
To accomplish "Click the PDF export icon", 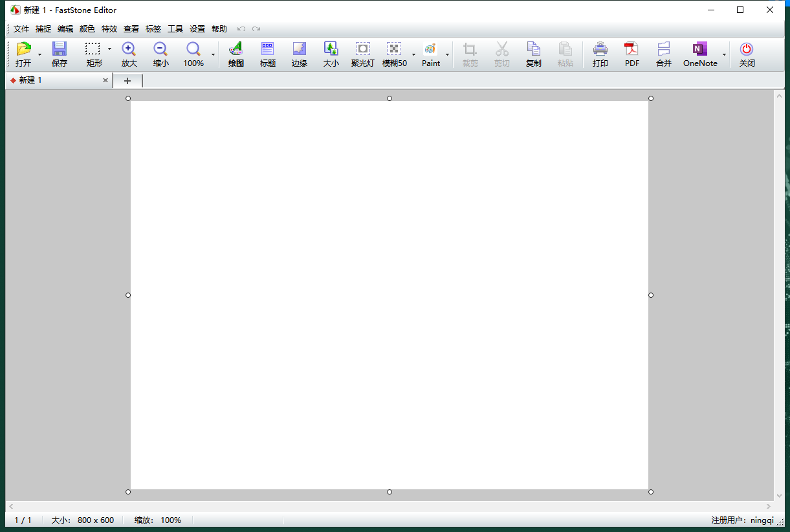I will [x=632, y=54].
